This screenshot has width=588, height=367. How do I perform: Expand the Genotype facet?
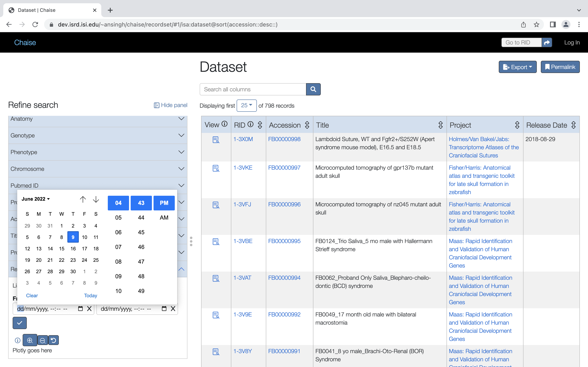point(98,135)
